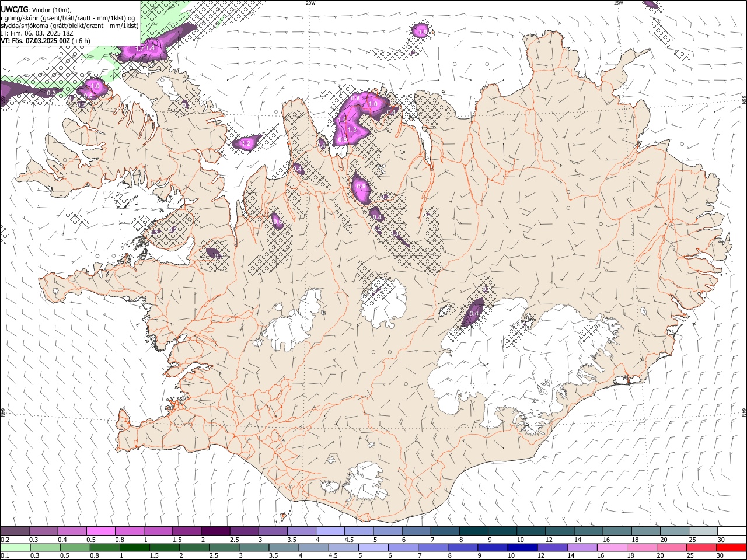
Task: Click the top-row legend swatch between 4 and 4.5
Action: pos(330,531)
